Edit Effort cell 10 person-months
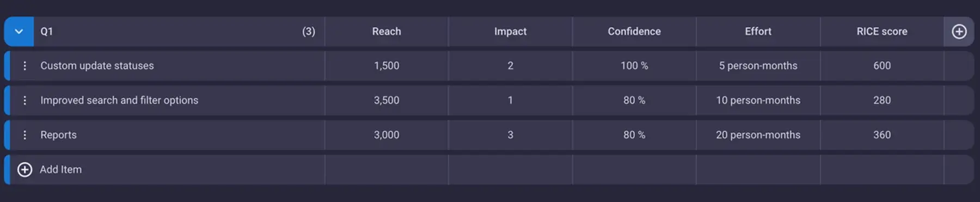980x202 pixels. [x=758, y=100]
